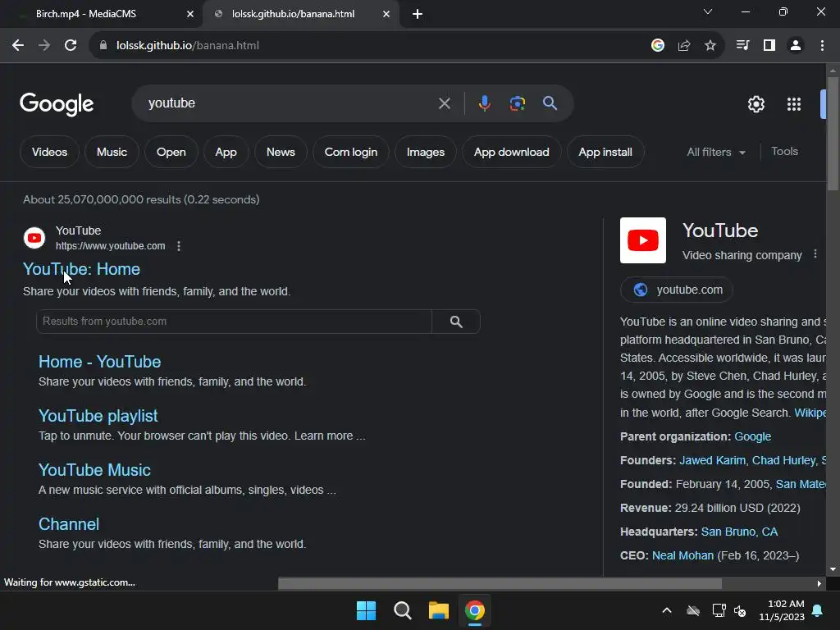The image size is (840, 630).
Task: Open the Google account icon in address bar
Action: [658, 46]
